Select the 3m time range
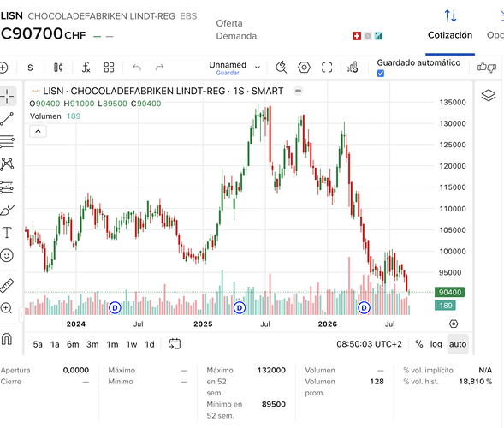 click(92, 344)
